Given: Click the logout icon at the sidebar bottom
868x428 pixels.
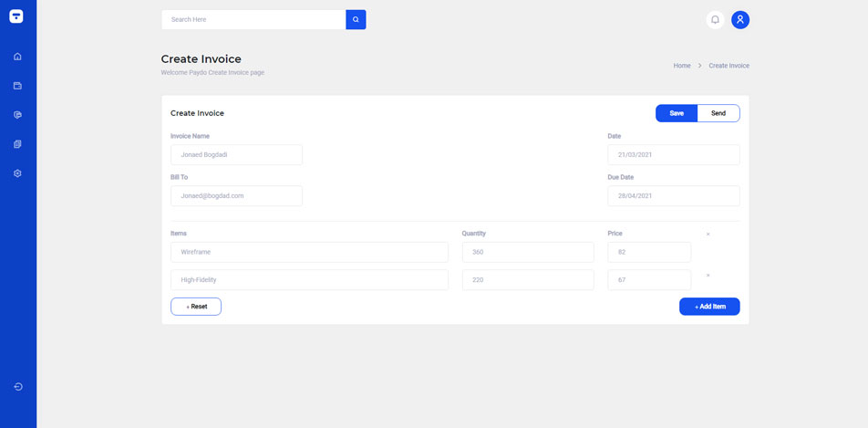Looking at the screenshot, I should click(x=17, y=387).
